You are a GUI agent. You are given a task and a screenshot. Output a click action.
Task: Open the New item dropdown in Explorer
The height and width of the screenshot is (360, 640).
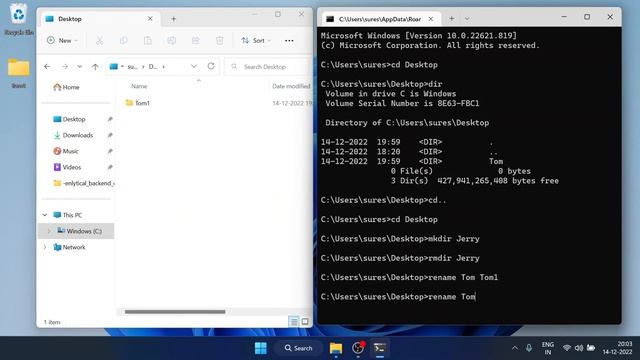pyautogui.click(x=62, y=40)
